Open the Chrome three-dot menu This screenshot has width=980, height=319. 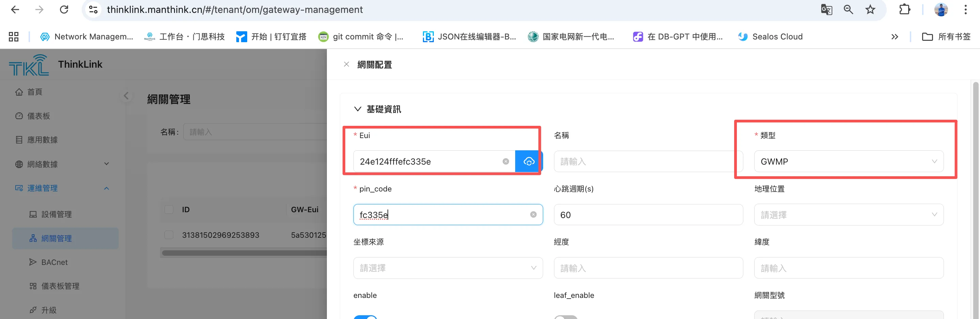[x=966, y=10]
